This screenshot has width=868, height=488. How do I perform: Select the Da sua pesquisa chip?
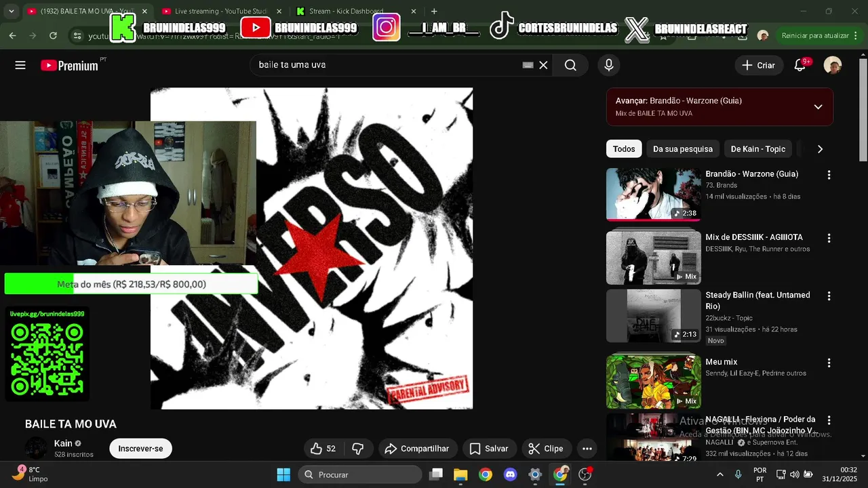(683, 149)
